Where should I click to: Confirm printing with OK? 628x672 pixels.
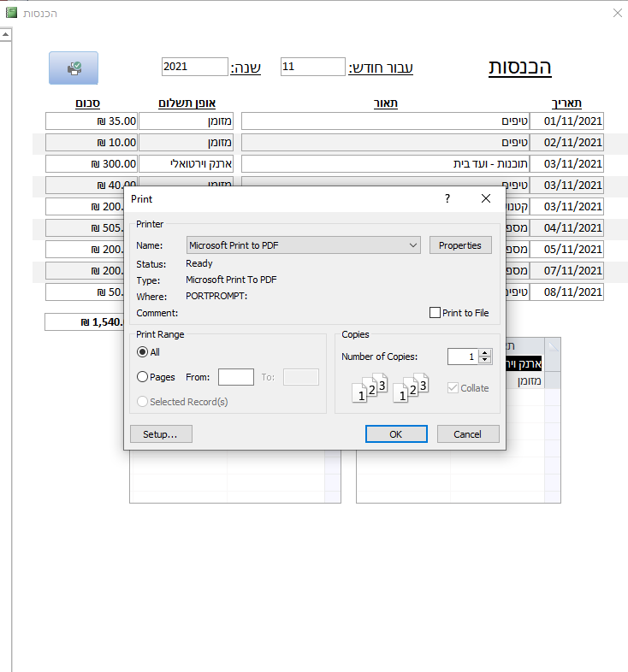pyautogui.click(x=396, y=434)
